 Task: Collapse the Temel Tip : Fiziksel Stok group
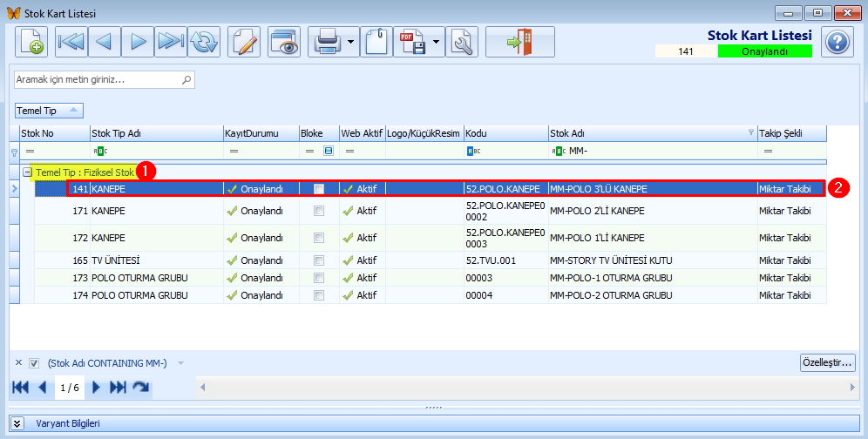(x=27, y=172)
